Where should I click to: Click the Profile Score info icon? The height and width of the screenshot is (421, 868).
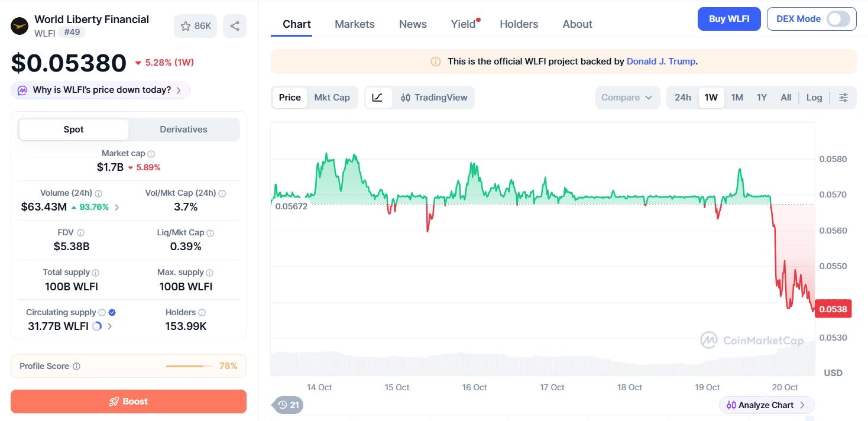click(76, 367)
